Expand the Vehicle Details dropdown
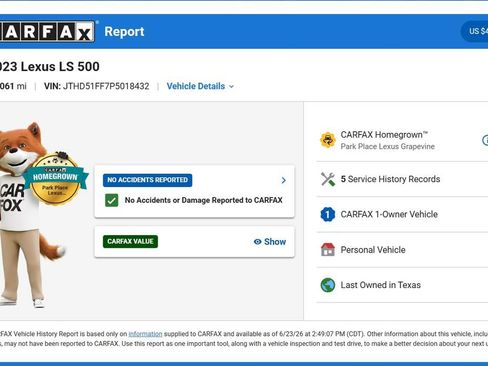Image resolution: width=488 pixels, height=366 pixels. [x=200, y=86]
